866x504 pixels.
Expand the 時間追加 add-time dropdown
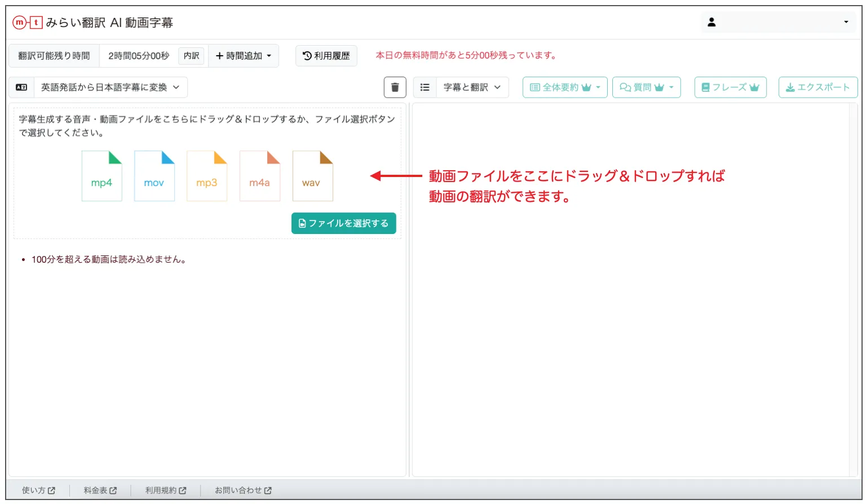(x=244, y=55)
